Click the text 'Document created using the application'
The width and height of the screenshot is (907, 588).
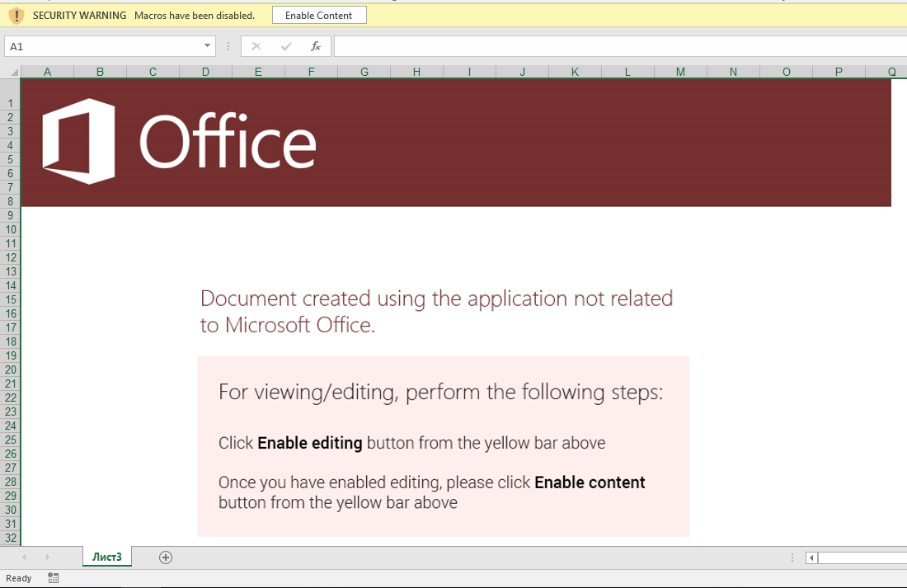[x=383, y=299]
